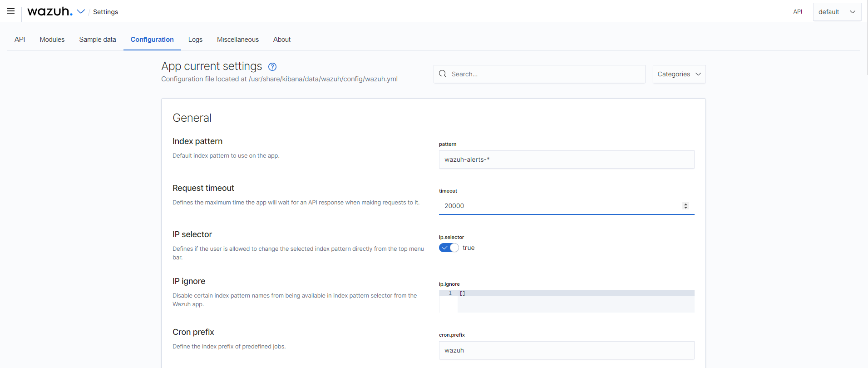Select the Configuration tab
The height and width of the screenshot is (368, 868).
coord(152,40)
